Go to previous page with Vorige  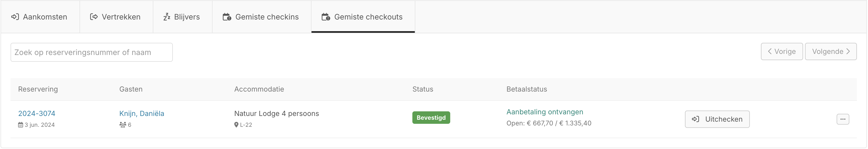(x=781, y=51)
